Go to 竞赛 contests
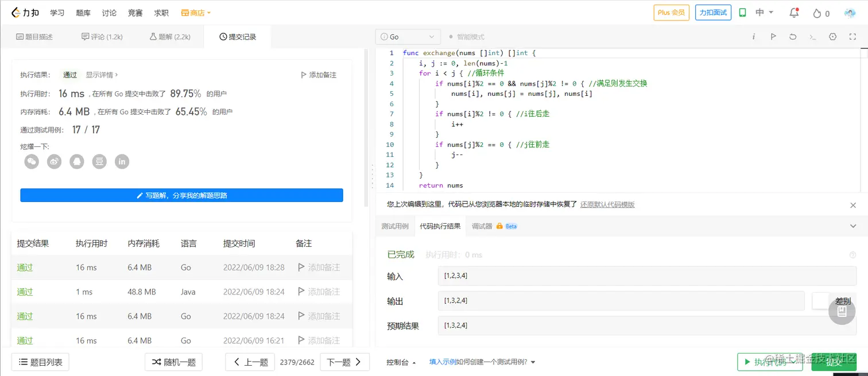The image size is (868, 376). [135, 13]
